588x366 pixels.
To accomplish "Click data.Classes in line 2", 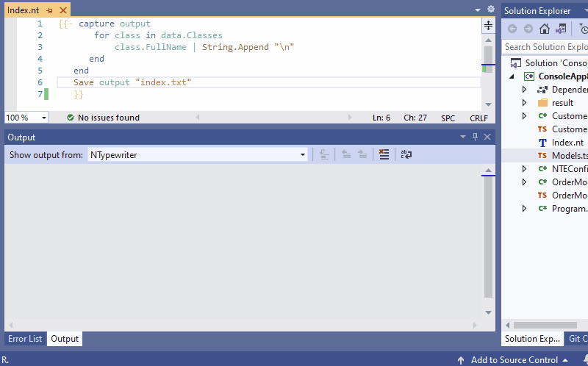I will point(192,35).
